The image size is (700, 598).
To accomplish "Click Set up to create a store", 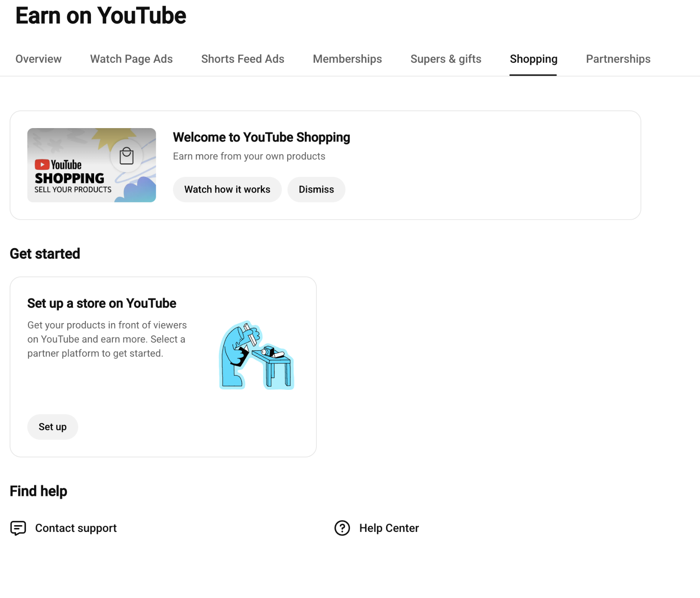I will click(52, 427).
